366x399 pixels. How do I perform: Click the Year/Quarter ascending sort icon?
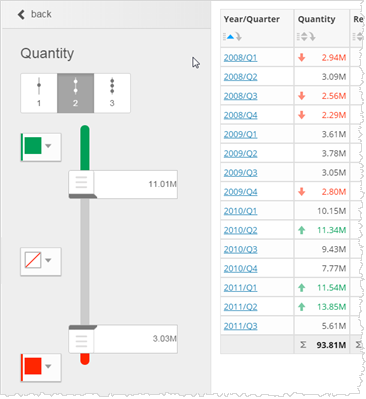230,37
